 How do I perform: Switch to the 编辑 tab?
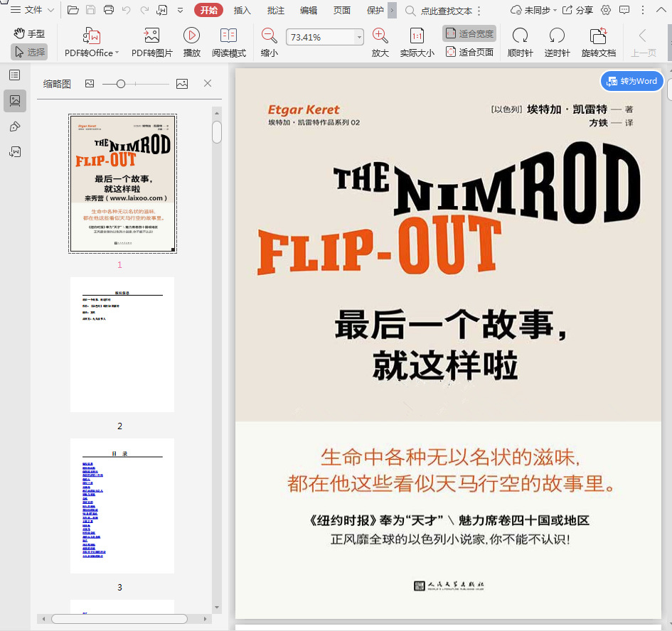309,10
